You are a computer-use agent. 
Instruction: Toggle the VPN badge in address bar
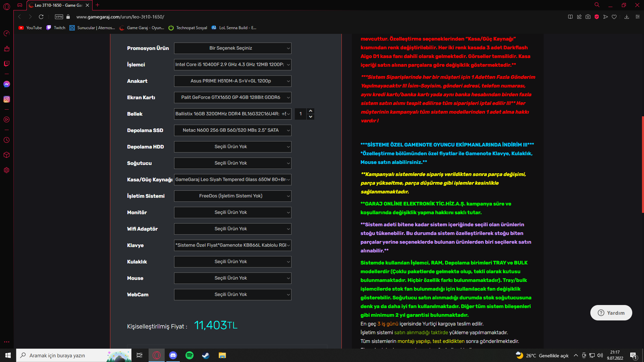coord(59,17)
